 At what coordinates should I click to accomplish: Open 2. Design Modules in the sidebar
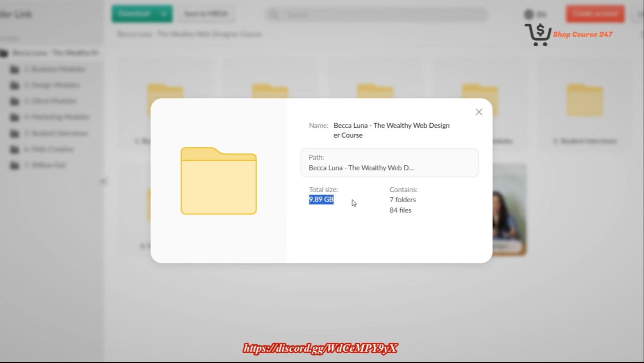pyautogui.click(x=52, y=85)
